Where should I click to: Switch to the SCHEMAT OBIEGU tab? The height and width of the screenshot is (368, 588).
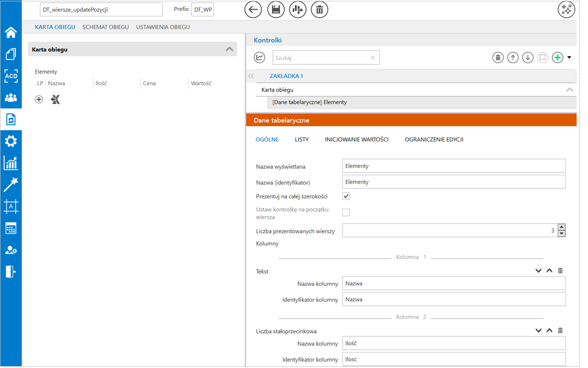point(105,27)
